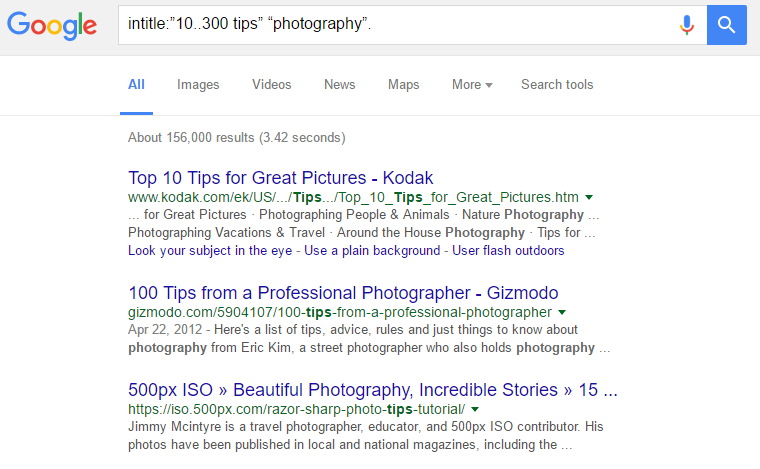Switch to the Images tab
Image resolution: width=760 pixels, height=469 pixels.
(x=198, y=85)
